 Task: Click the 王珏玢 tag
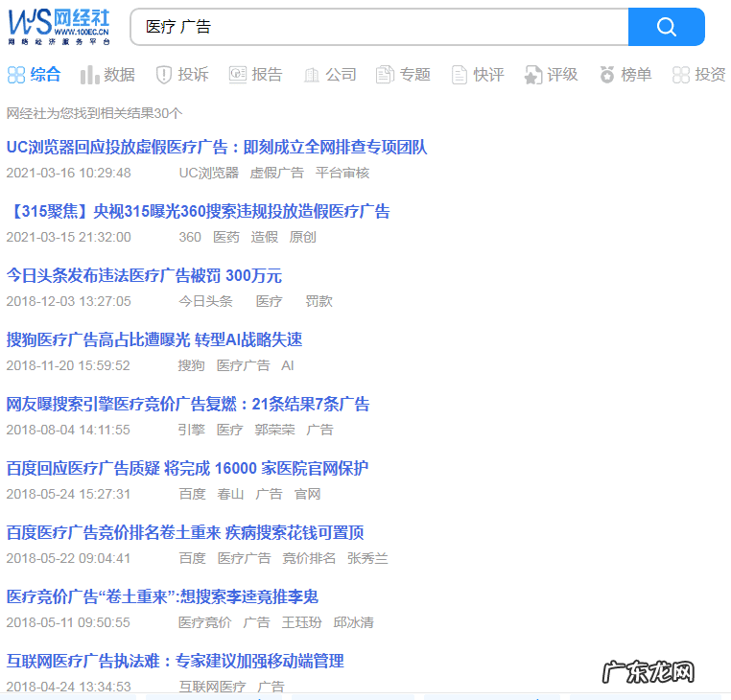[301, 623]
